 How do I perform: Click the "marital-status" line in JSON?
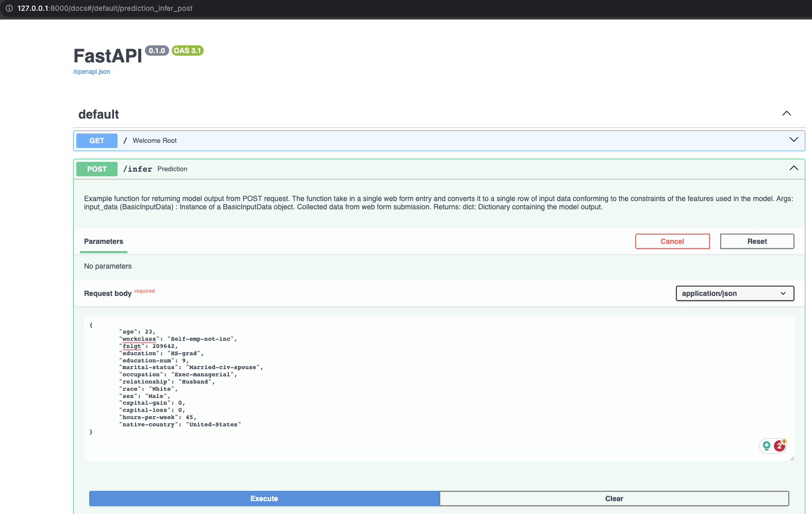(x=191, y=368)
